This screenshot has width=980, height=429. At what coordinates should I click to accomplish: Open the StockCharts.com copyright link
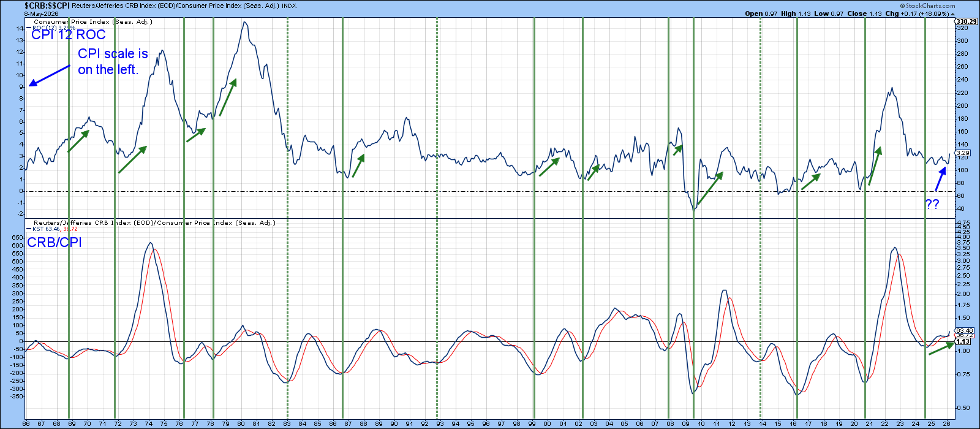tap(927, 6)
